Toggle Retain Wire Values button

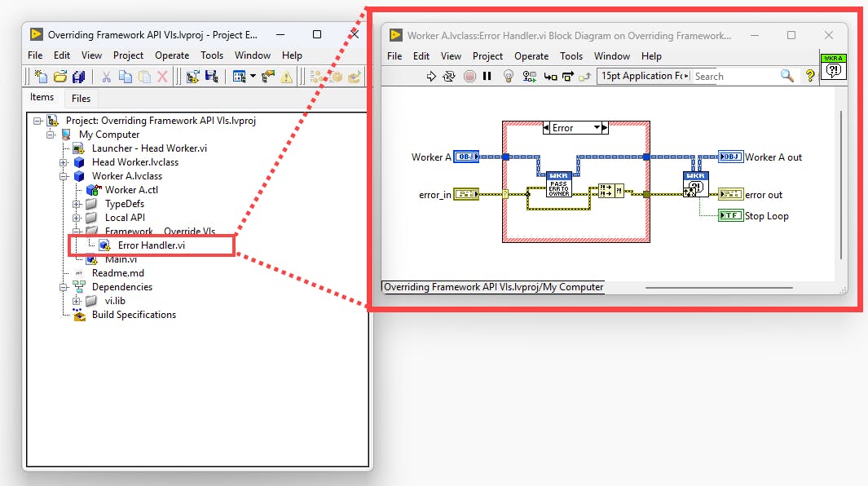click(x=530, y=76)
